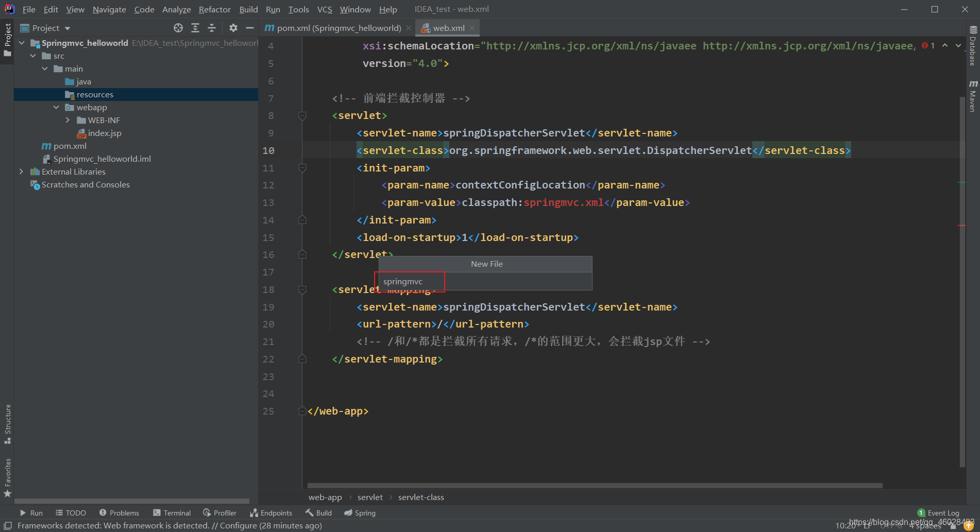The width and height of the screenshot is (980, 532).
Task: Fold the servlet-mapping tag at line 18
Action: pos(302,289)
